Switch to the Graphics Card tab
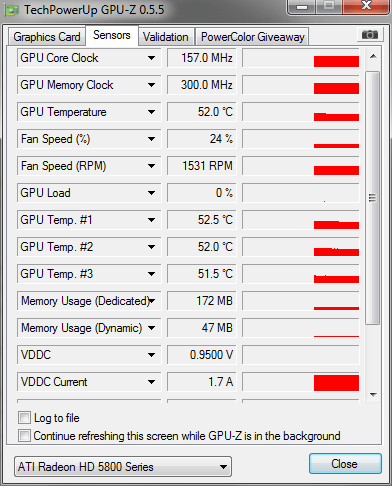Image resolution: width=392 pixels, height=486 pixels. (47, 37)
